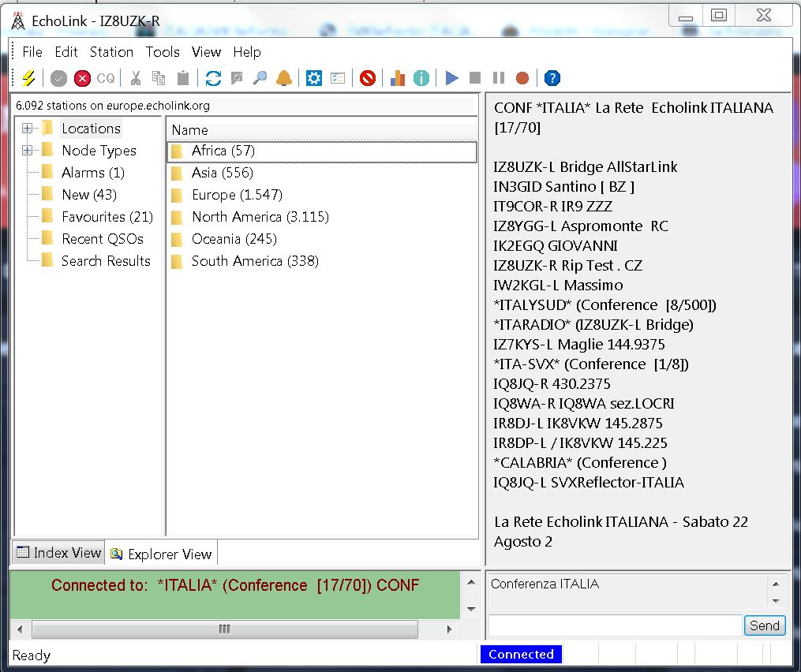
Task: Click up arrow in Conferenza ITALIA box
Action: (x=776, y=584)
